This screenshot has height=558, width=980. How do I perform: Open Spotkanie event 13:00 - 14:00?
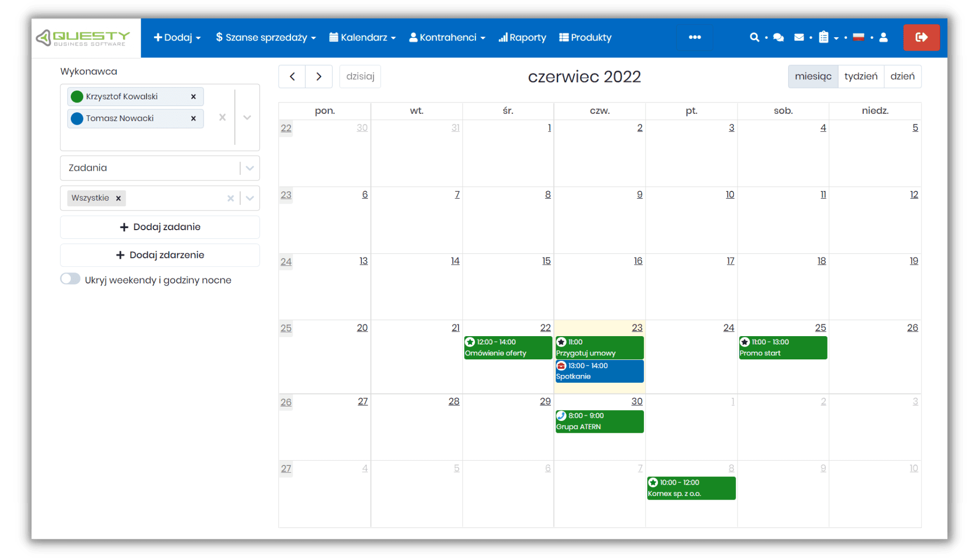point(600,371)
